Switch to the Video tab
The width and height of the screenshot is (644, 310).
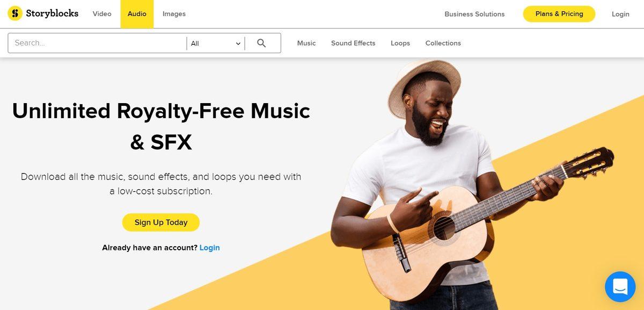click(102, 14)
